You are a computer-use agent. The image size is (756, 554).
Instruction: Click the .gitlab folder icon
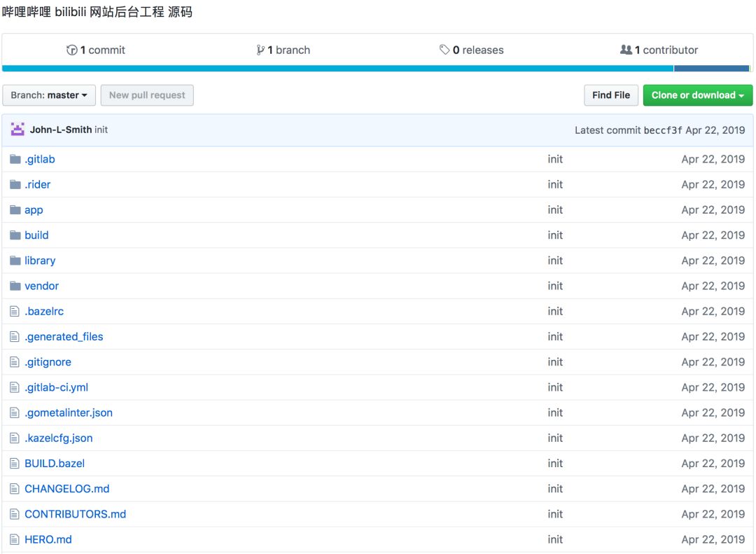pos(15,159)
